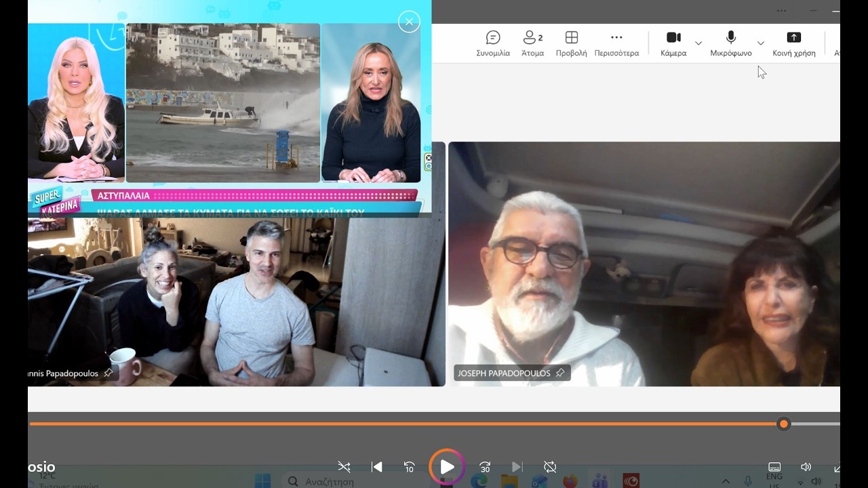Screen dimensions: 868x488
Task: Click the boat footage in broadcast overlay
Action: [x=223, y=102]
